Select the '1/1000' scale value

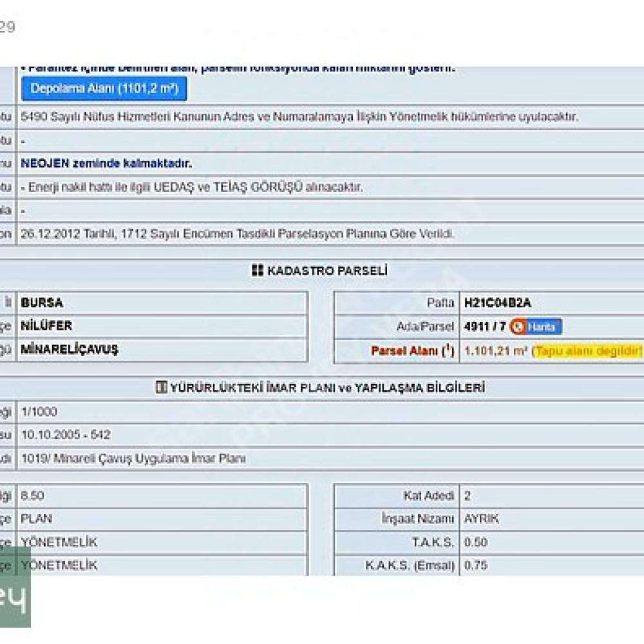[x=39, y=412]
